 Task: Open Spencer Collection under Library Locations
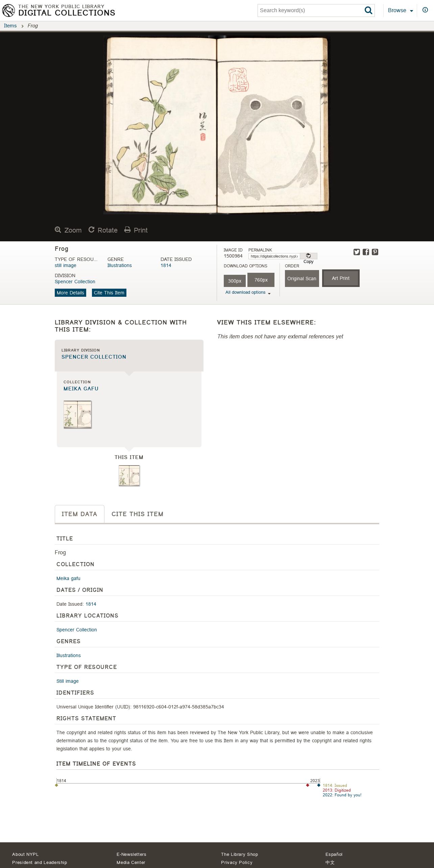(x=77, y=630)
